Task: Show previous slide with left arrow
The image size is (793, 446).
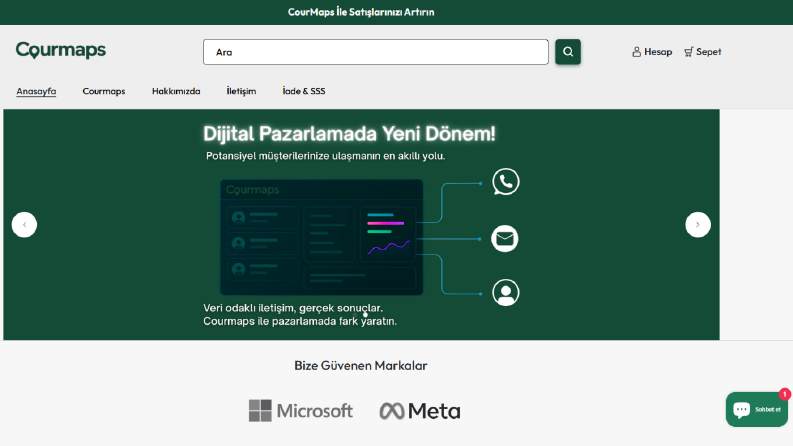Action: tap(24, 225)
